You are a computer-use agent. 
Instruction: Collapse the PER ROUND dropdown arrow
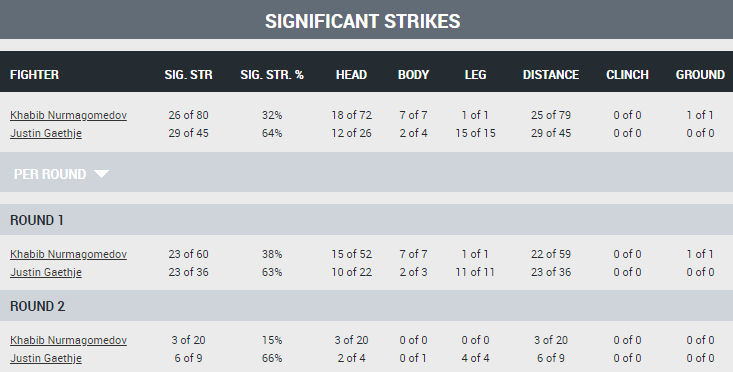(x=101, y=174)
